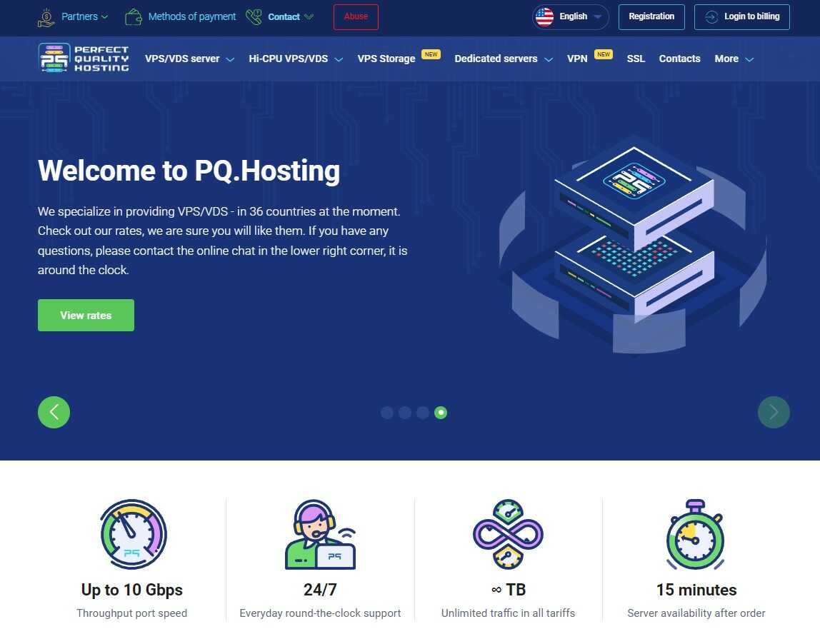Click the 15 minutes heading text
Viewport: 820px width, 644px height.
[696, 590]
